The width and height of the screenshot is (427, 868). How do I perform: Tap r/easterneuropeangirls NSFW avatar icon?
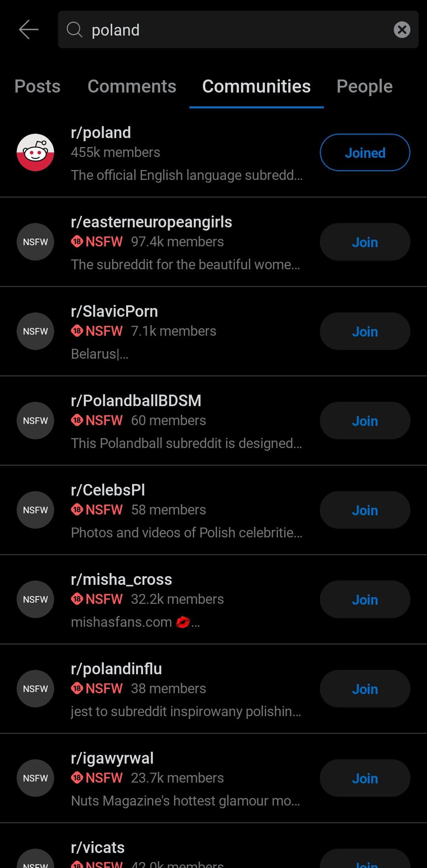(35, 242)
